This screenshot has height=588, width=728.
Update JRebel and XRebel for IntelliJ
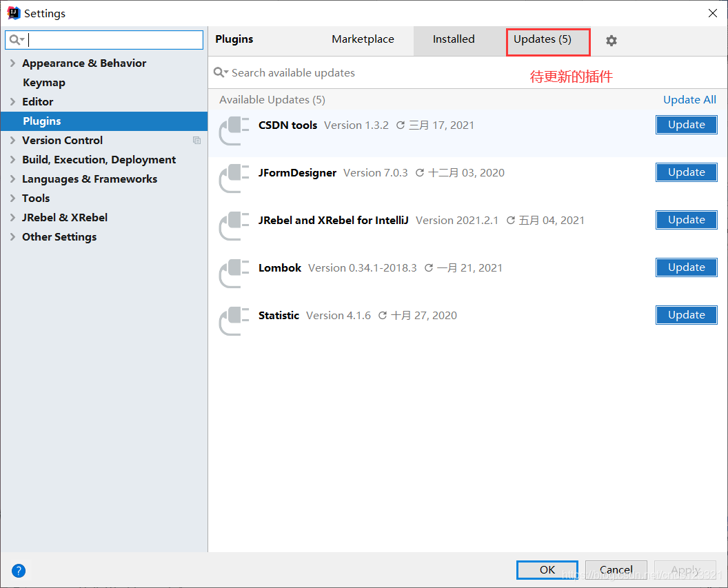[x=686, y=220]
